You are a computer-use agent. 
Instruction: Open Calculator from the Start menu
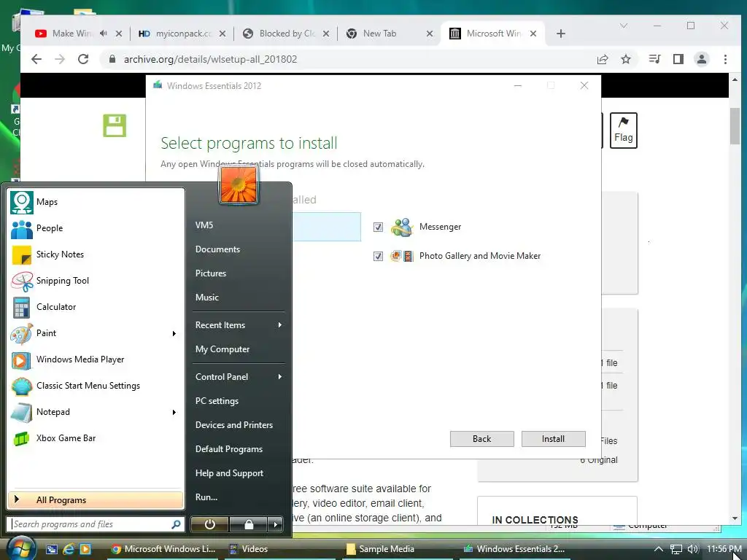pos(96,307)
